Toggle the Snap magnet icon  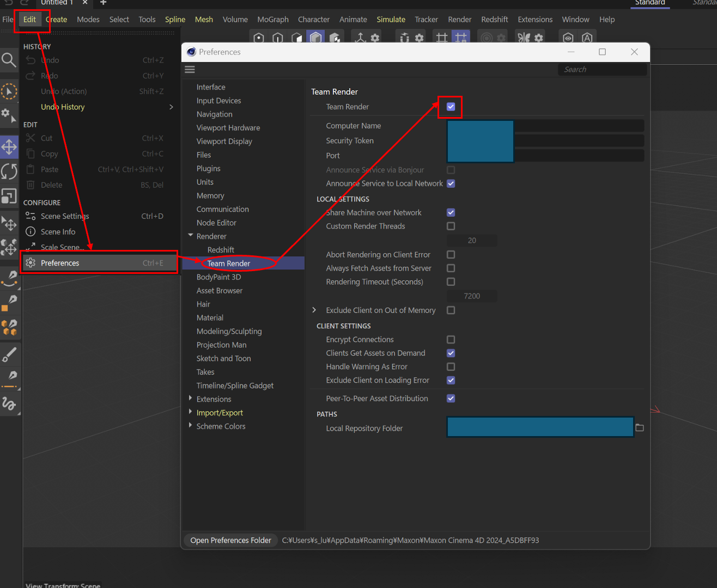pyautogui.click(x=404, y=38)
